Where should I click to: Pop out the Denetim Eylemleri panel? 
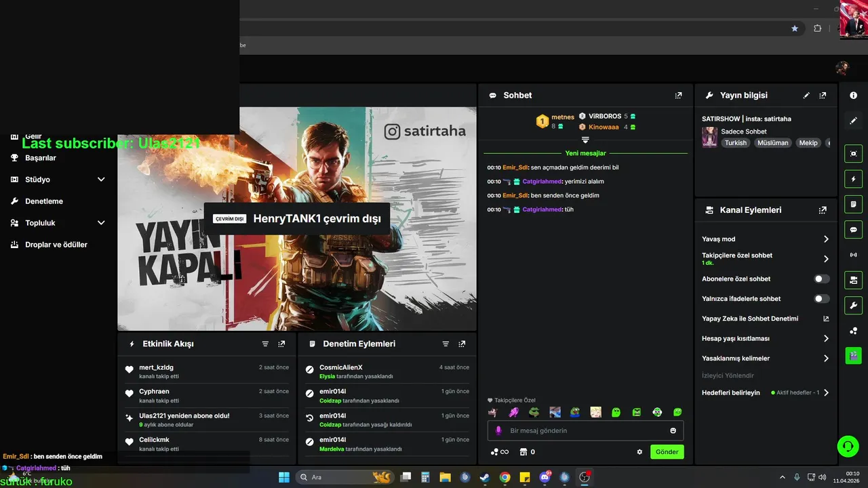tap(462, 344)
